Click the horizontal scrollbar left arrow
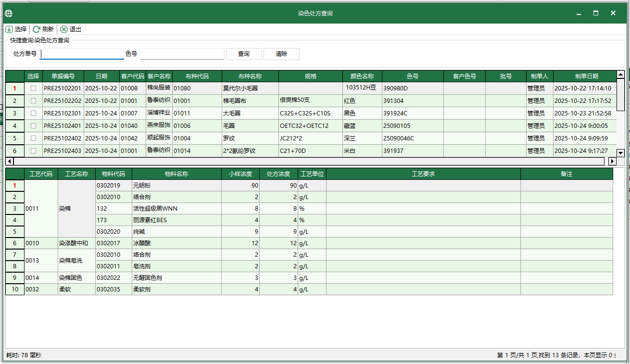 [9, 161]
